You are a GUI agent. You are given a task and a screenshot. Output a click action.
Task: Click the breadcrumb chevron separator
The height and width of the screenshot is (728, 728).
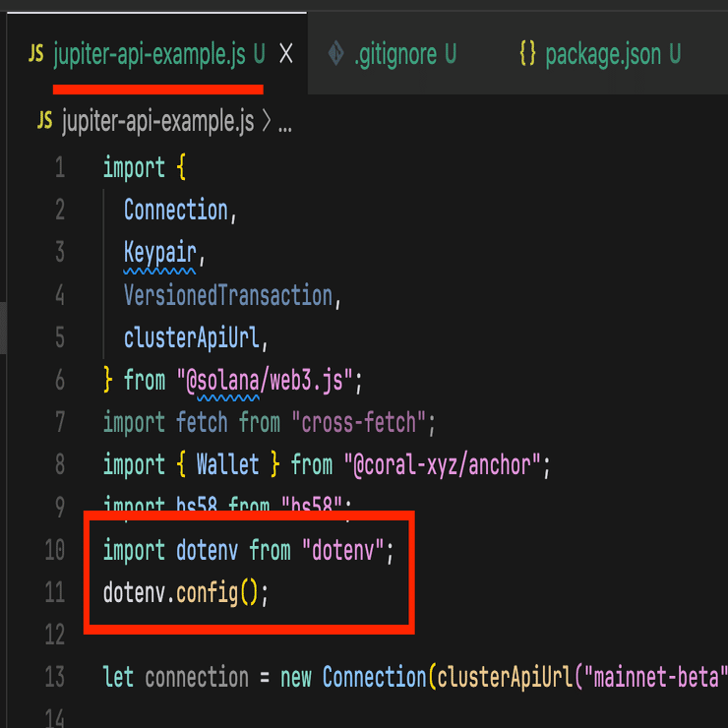click(267, 121)
